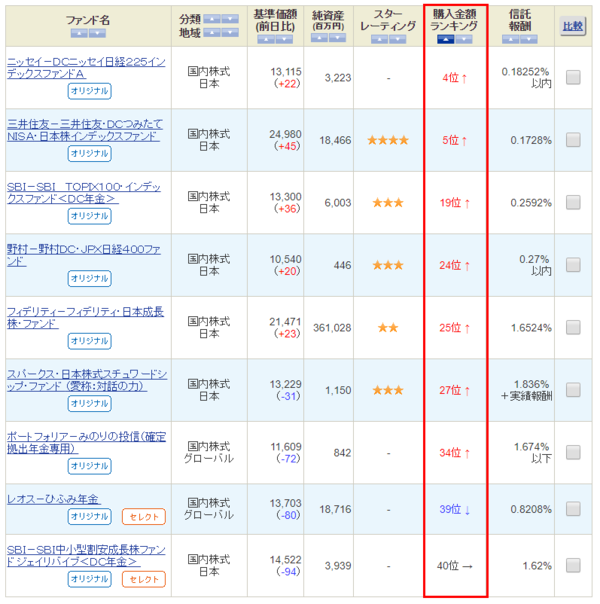Sort 購入金額ランキング ascending arrow

[x=446, y=39]
